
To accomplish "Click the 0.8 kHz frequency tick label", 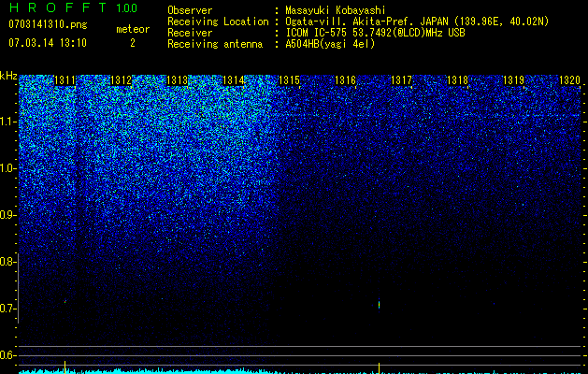I will (x=7, y=262).
